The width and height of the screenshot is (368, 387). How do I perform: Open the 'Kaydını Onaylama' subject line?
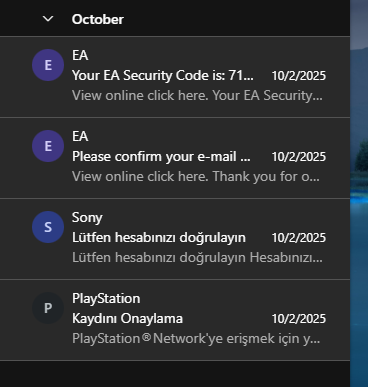pyautogui.click(x=127, y=319)
